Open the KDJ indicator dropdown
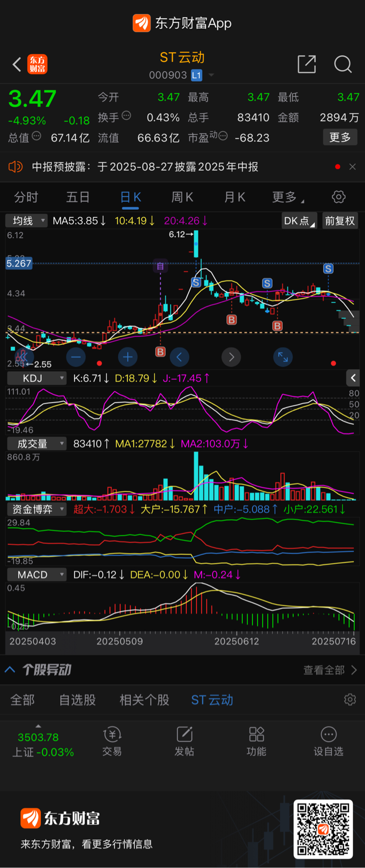This screenshot has height=868, width=365. 37,378
